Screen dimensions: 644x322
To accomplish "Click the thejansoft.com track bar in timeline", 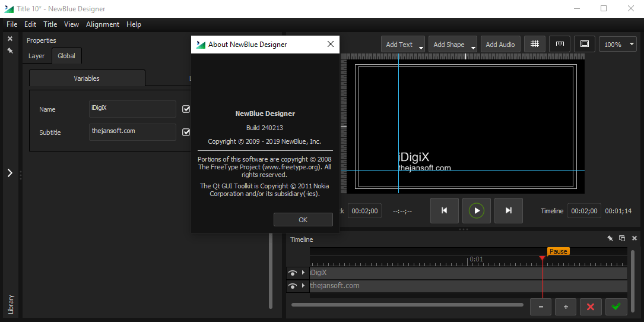I will click(x=468, y=286).
